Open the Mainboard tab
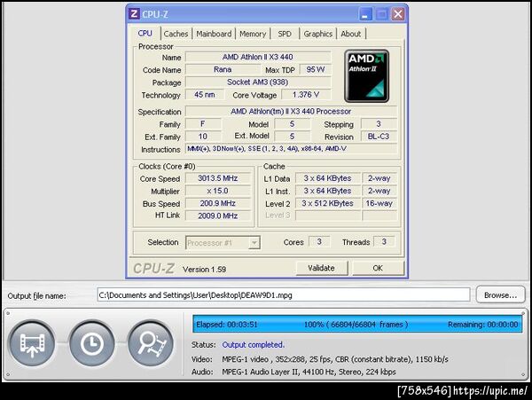Screen dimensions: 532x400 (x=214, y=34)
